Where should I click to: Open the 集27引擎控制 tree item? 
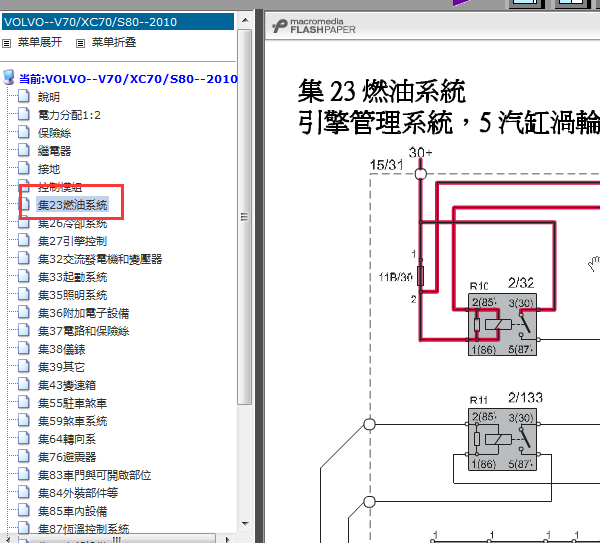[72, 241]
